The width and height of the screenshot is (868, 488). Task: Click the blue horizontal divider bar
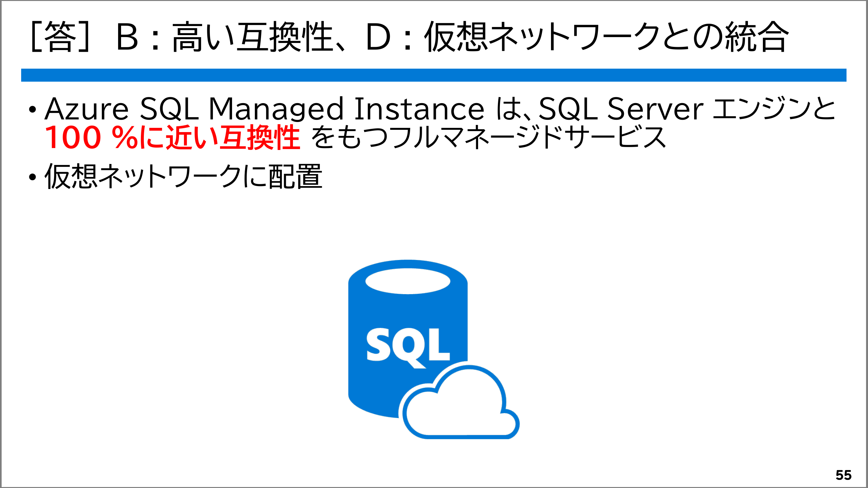click(434, 75)
